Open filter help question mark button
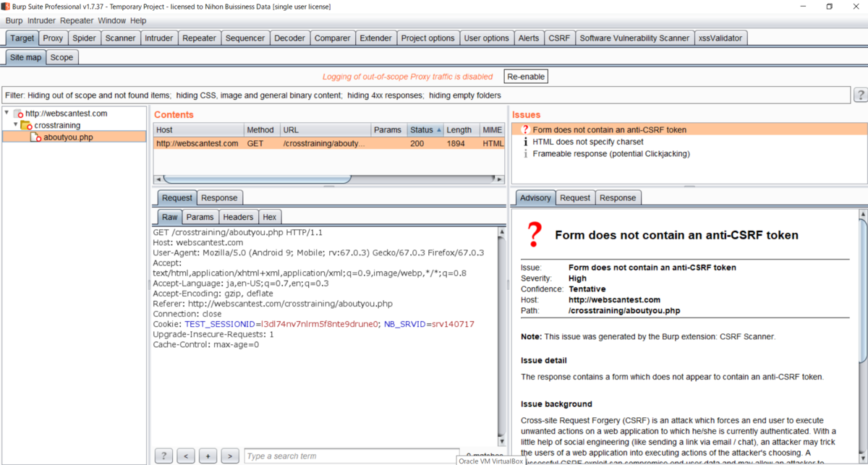868x465 pixels. 860,95
